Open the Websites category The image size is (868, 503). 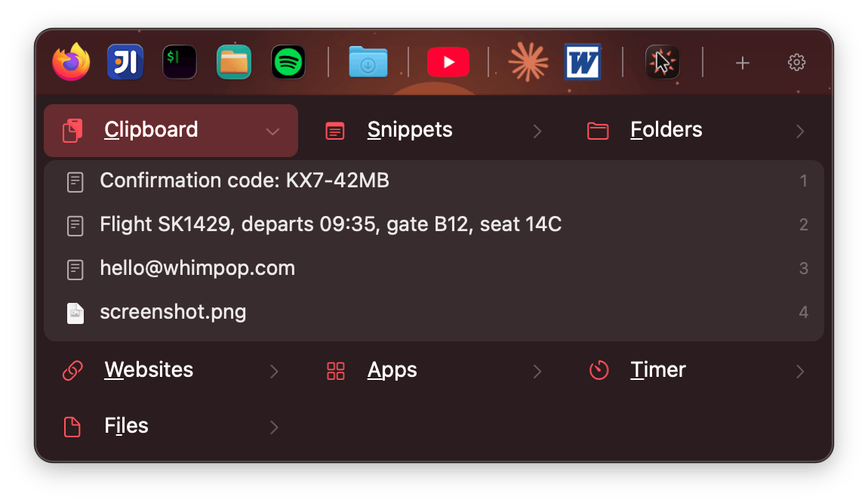pos(171,370)
